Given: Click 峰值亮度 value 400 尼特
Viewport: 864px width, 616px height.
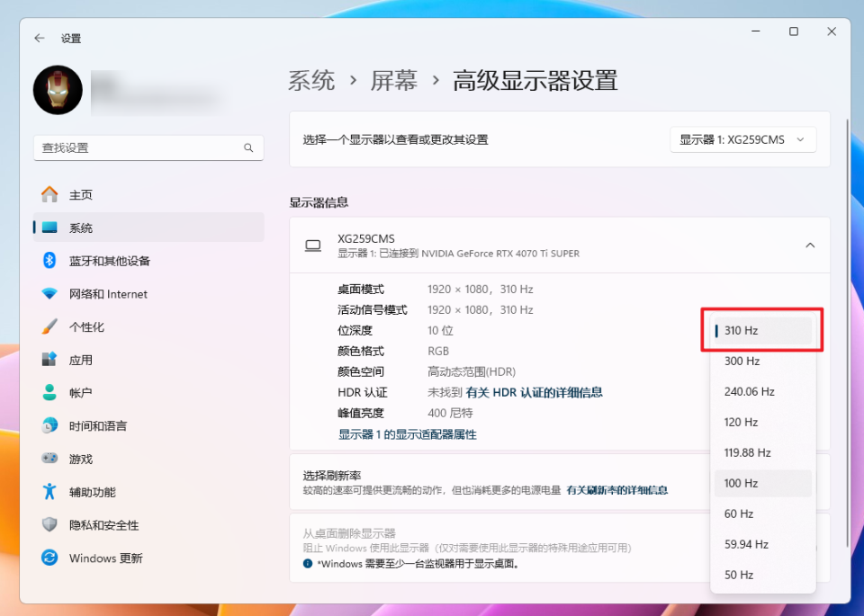Looking at the screenshot, I should click(450, 413).
